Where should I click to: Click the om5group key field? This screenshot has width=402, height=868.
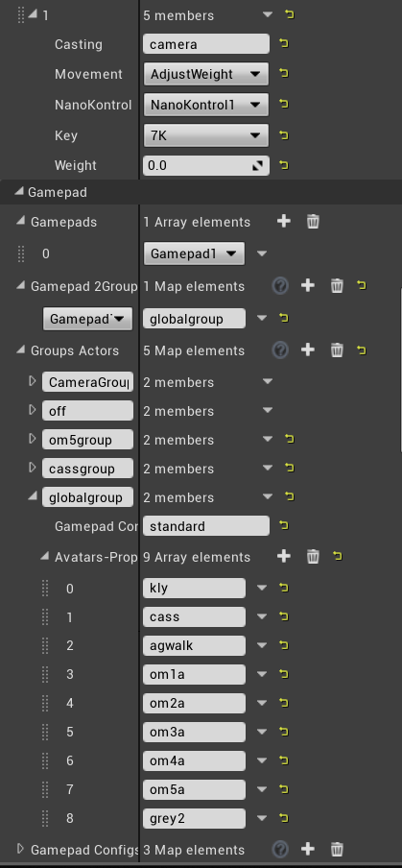coord(87,440)
